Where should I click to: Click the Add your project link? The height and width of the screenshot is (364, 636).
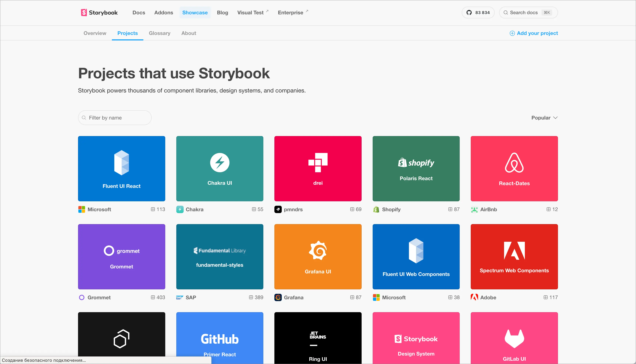pos(534,33)
